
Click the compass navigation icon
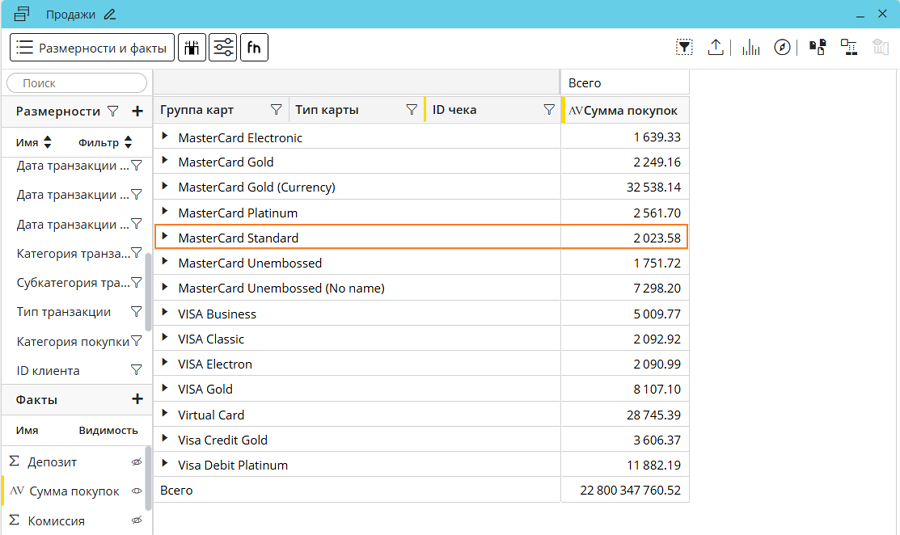point(783,48)
